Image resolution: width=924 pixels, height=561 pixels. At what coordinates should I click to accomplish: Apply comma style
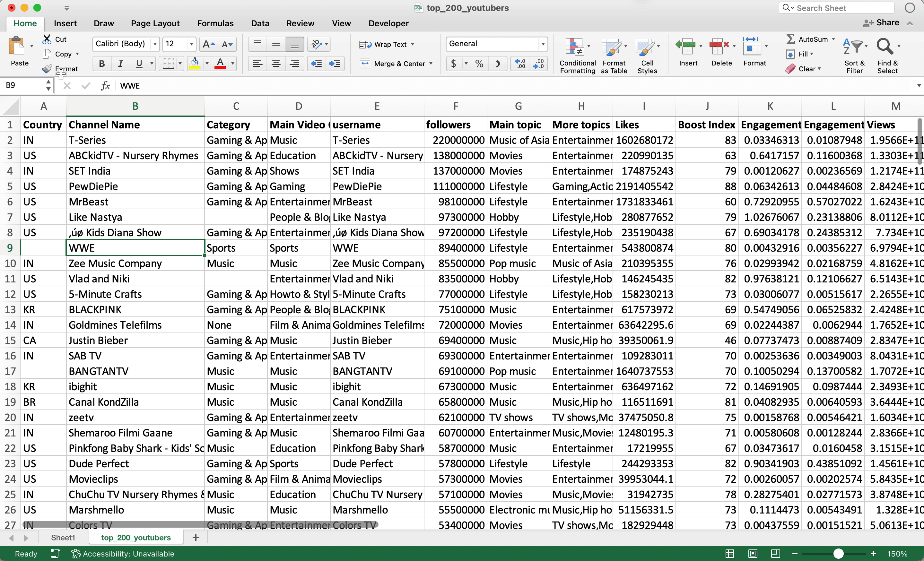click(498, 64)
